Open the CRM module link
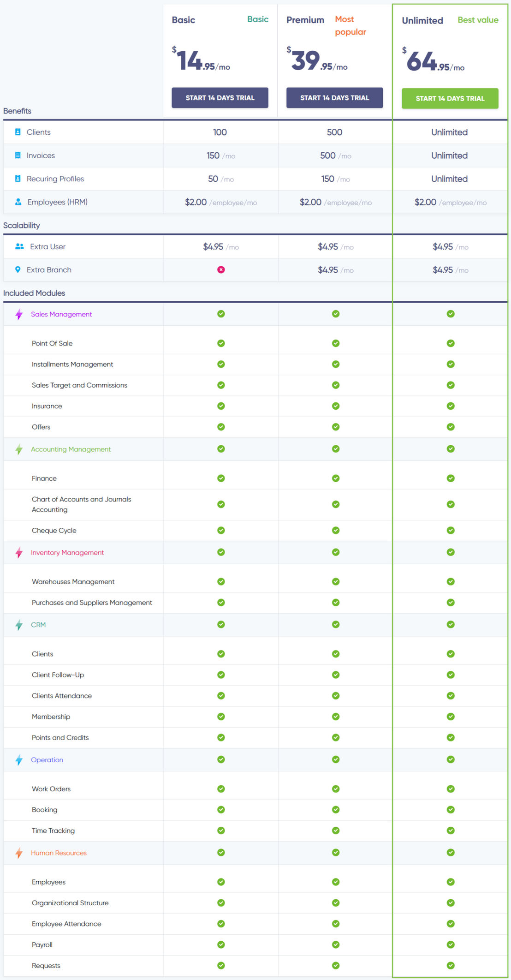 click(38, 625)
